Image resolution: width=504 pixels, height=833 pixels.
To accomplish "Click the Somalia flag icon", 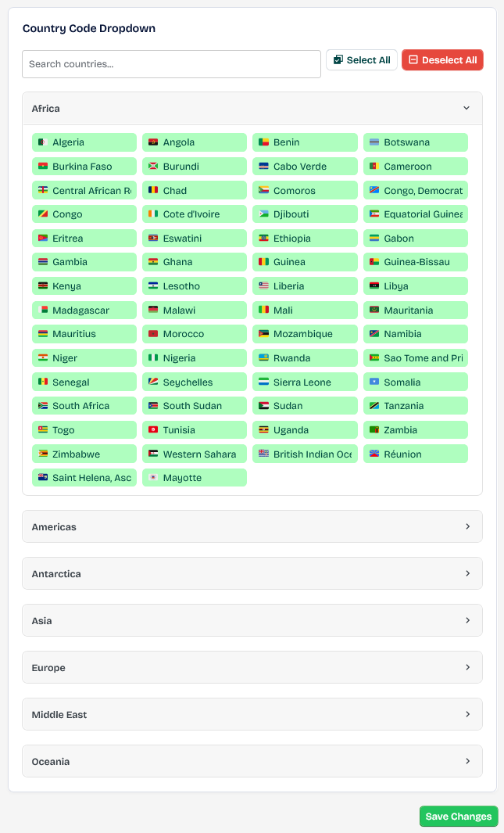I will pos(374,382).
